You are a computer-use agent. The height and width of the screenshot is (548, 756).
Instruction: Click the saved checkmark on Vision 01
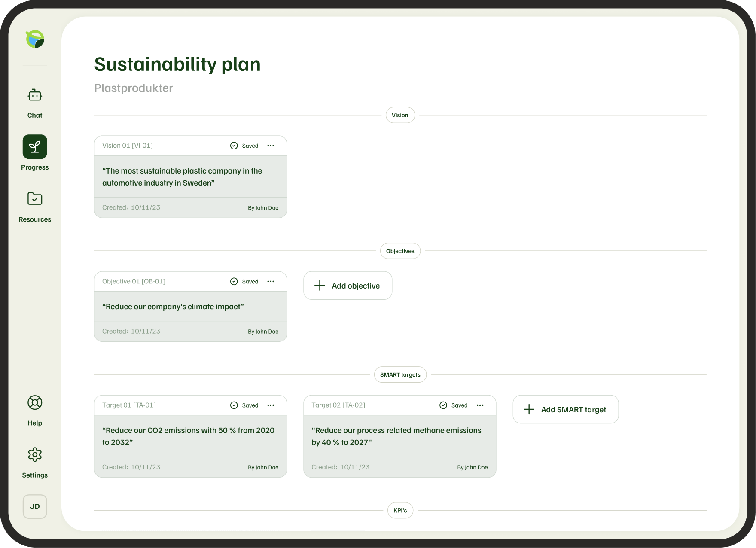(x=234, y=146)
